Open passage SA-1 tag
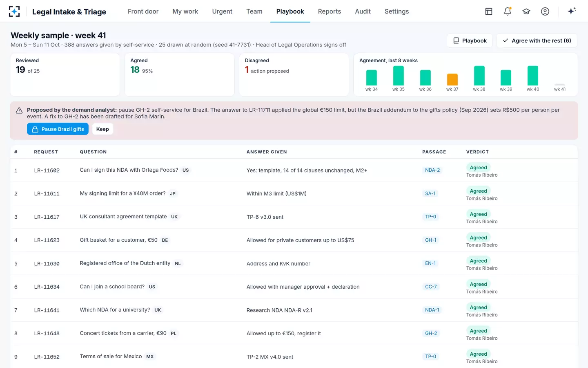 click(x=430, y=193)
